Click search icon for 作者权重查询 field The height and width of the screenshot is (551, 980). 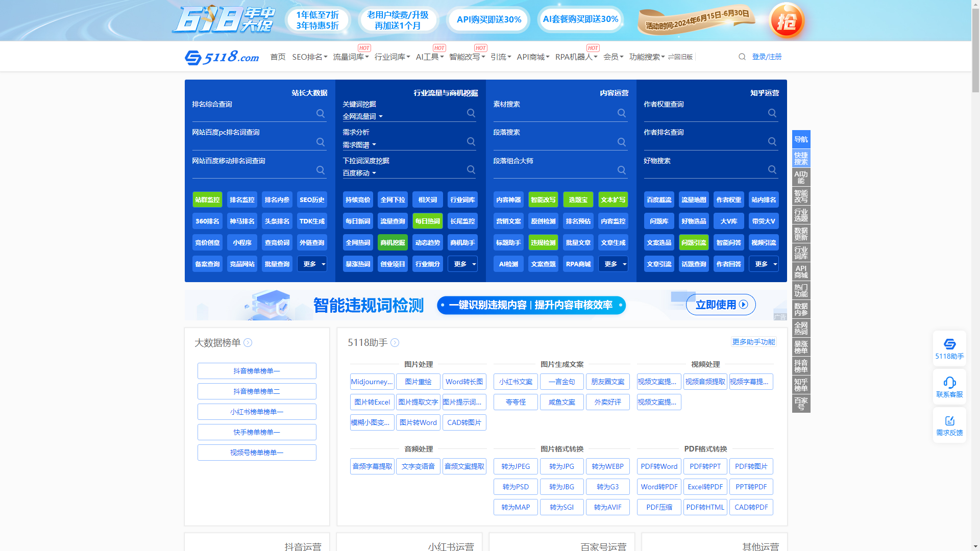click(772, 113)
